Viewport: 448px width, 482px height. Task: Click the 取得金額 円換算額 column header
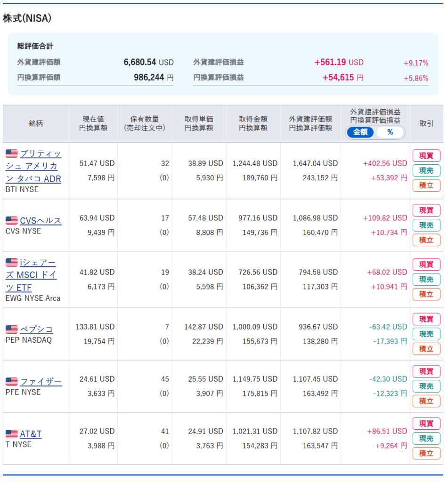[253, 124]
